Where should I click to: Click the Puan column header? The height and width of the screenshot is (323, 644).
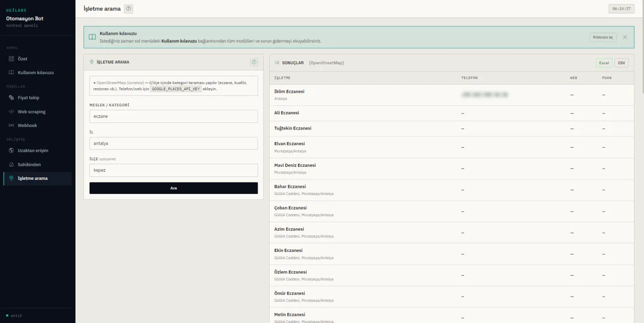point(607,78)
